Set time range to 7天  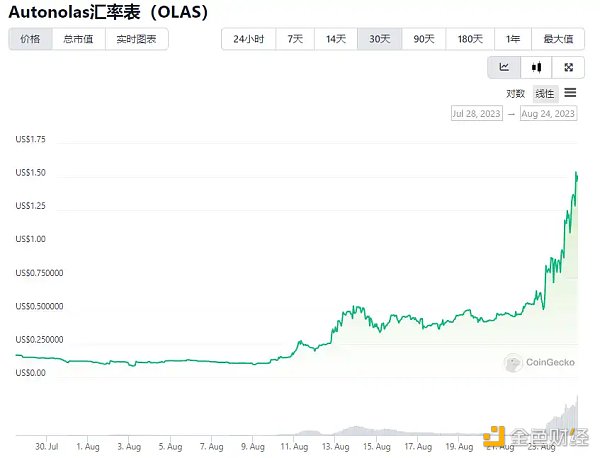(295, 39)
